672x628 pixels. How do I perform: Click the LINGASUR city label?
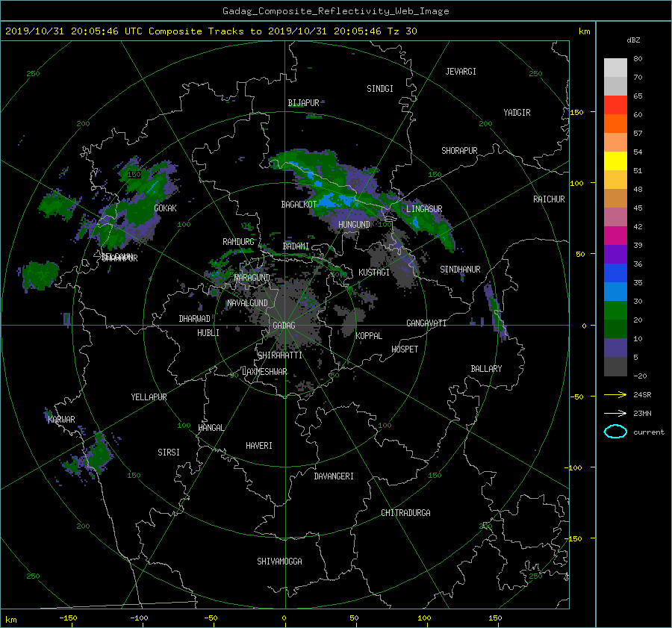424,209
